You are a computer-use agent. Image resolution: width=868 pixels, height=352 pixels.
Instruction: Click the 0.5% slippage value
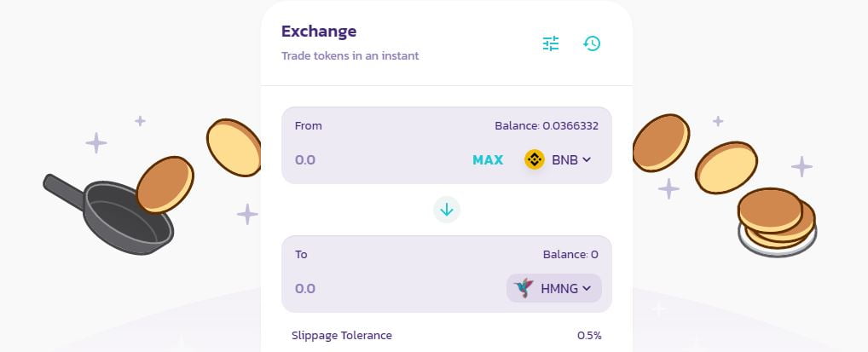click(589, 335)
